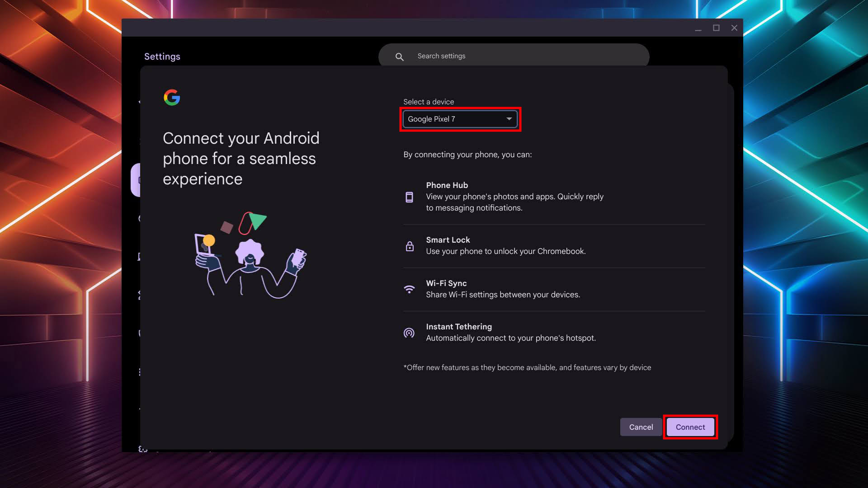
Task: Click the Instant Tethering hotspot icon
Action: 409,333
